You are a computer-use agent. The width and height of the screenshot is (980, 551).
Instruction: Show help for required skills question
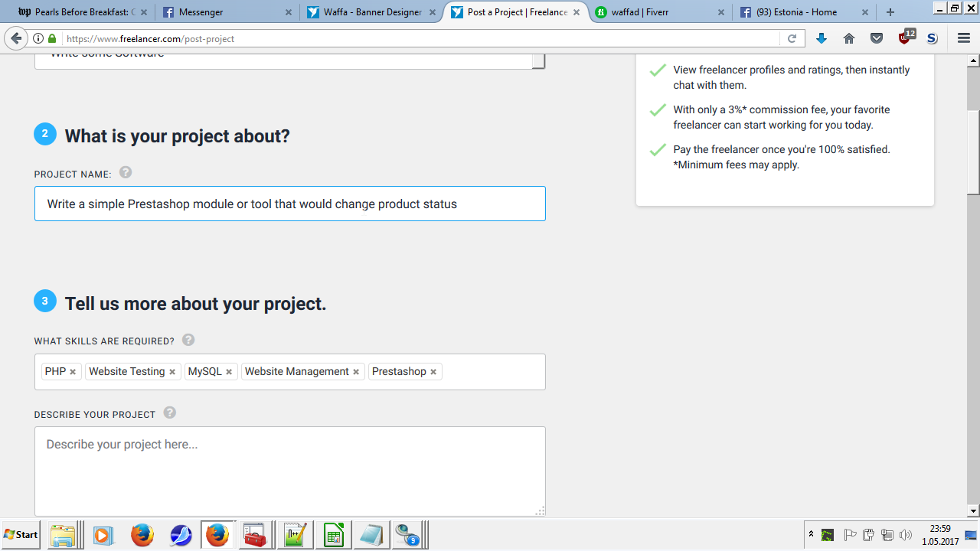(x=188, y=340)
